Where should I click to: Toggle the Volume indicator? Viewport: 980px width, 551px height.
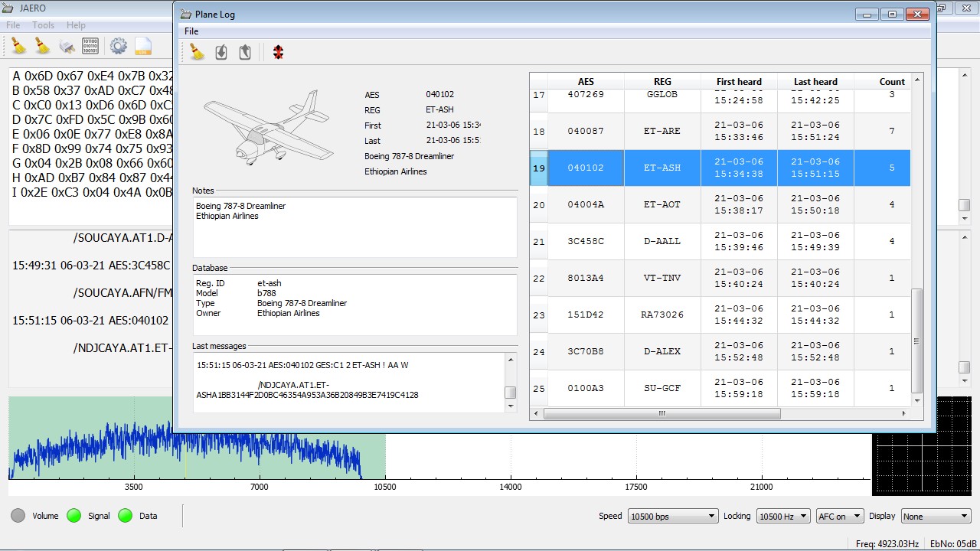[16, 516]
